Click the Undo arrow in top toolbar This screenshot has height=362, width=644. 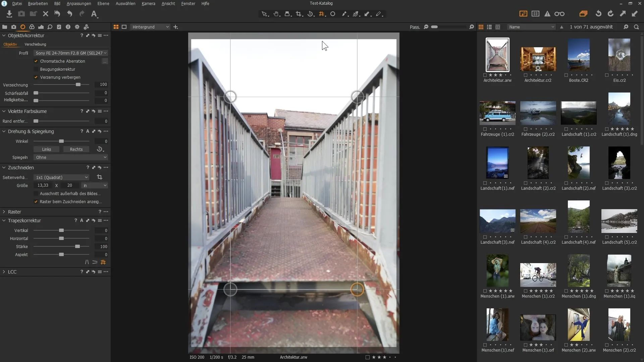pos(69,14)
